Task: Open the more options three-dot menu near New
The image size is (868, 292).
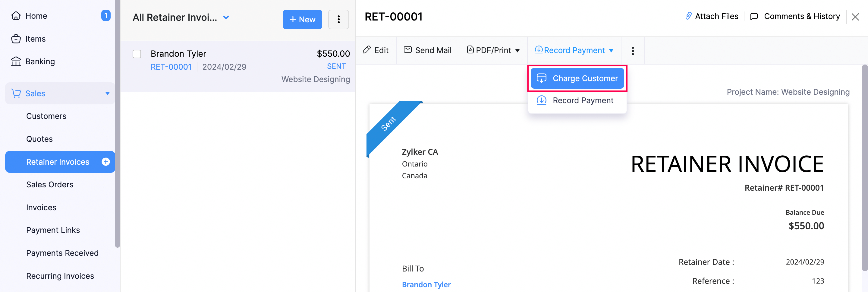Action: pyautogui.click(x=338, y=20)
